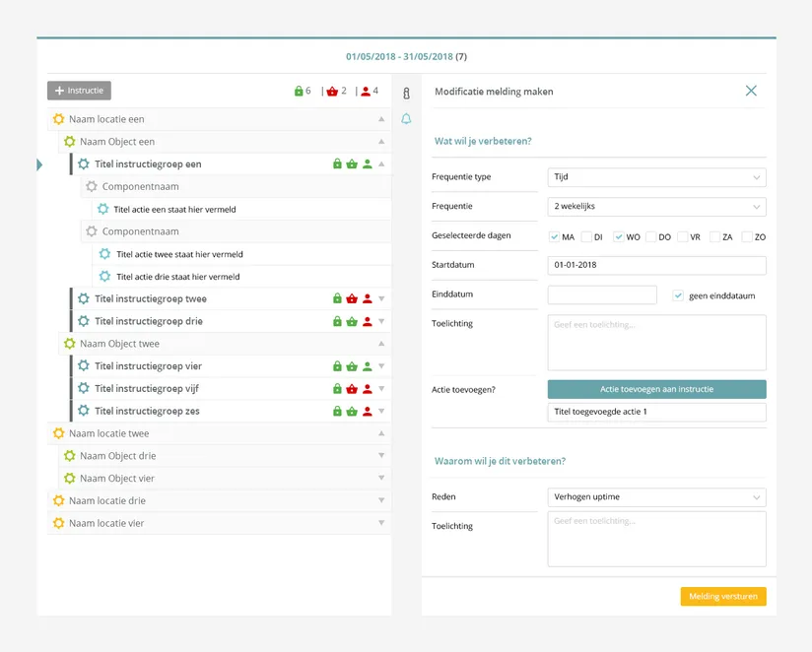Screen dimensions: 812x652
Task: Click the Einddatum input field
Action: [602, 295]
